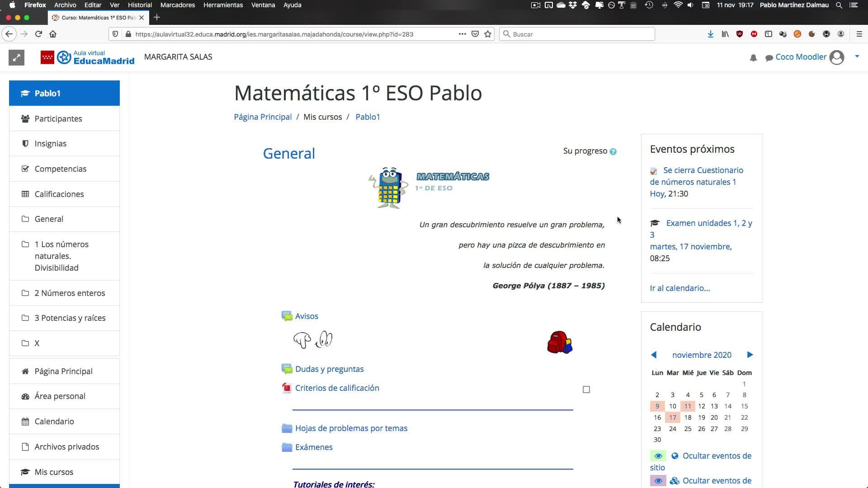Go to previous month in calendar

(654, 355)
